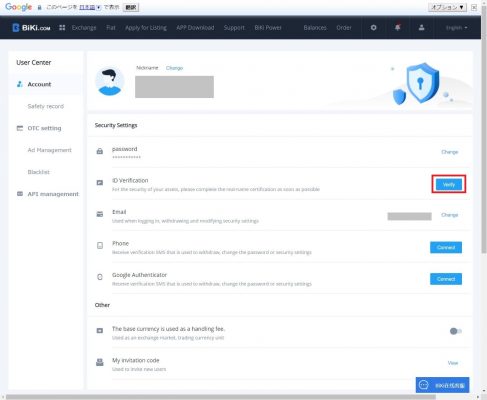The width and height of the screenshot is (487, 400).
Task: Open the settings gear icon in navbar
Action: 373,28
